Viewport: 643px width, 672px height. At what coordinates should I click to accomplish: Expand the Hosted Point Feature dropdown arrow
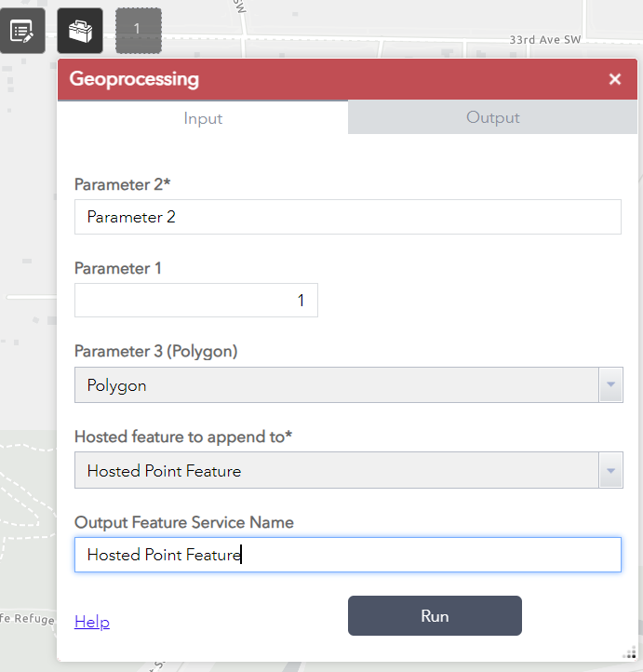(610, 471)
